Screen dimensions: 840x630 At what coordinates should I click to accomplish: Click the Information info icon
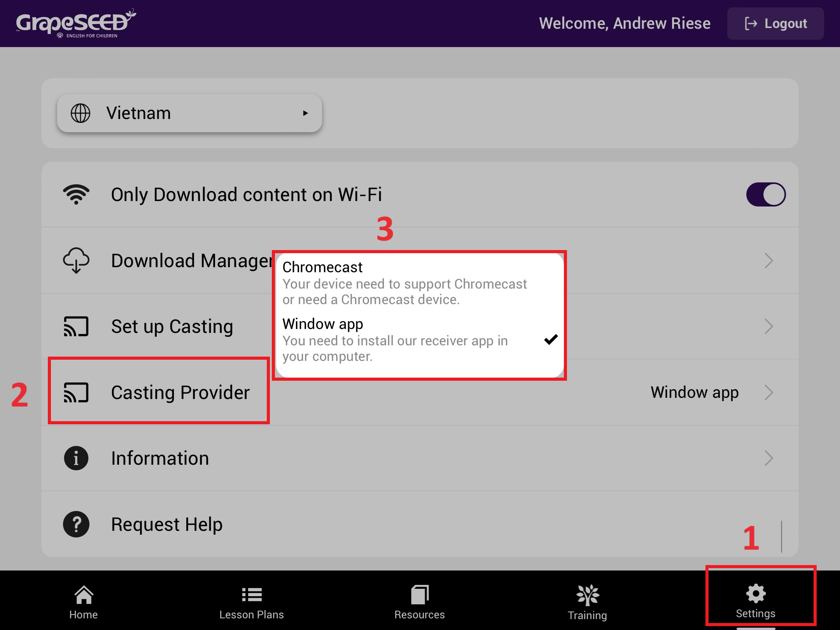(x=76, y=458)
